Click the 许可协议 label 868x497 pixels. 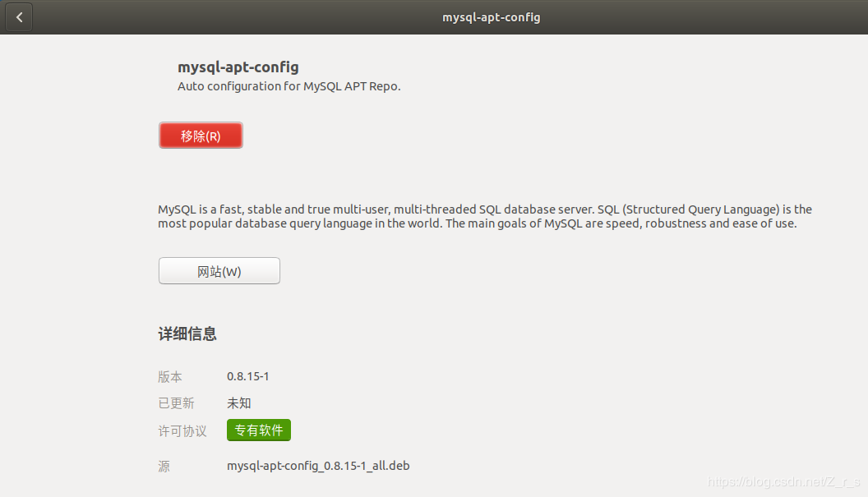click(x=182, y=431)
